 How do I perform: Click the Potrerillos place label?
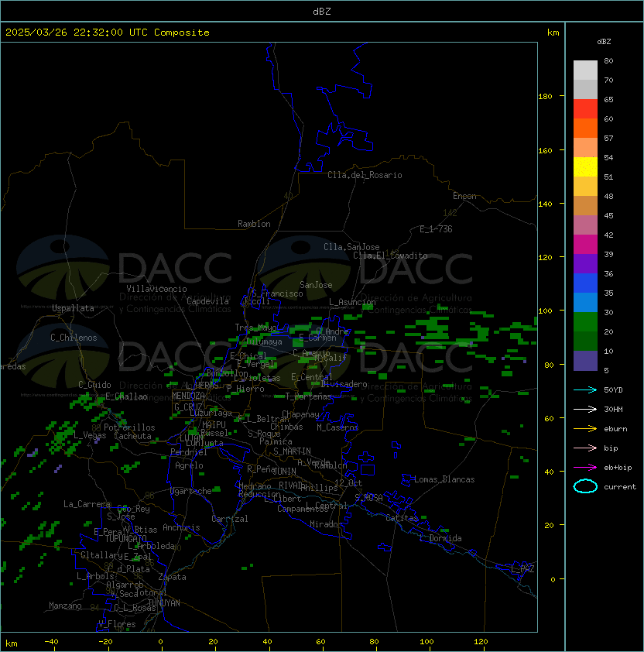[129, 427]
